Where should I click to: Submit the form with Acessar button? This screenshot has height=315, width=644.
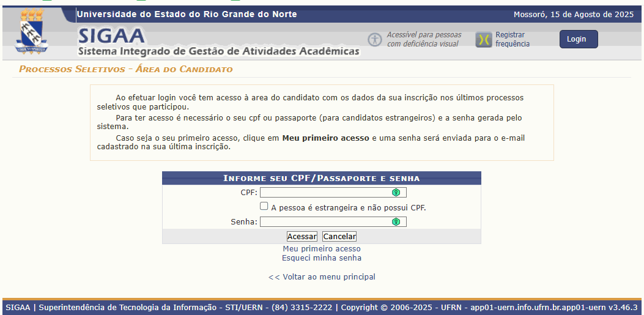coord(302,236)
